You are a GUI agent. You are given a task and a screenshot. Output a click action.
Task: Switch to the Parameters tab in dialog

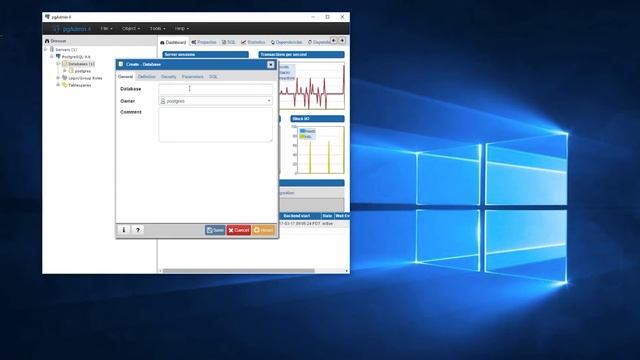[193, 77]
